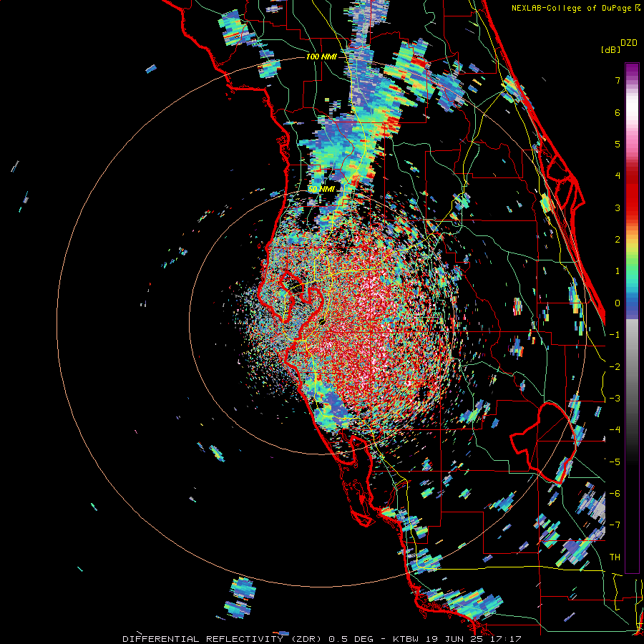Image resolution: width=644 pixels, height=644 pixels.
Task: Click the -5 value on the color scale
Action: 615,462
